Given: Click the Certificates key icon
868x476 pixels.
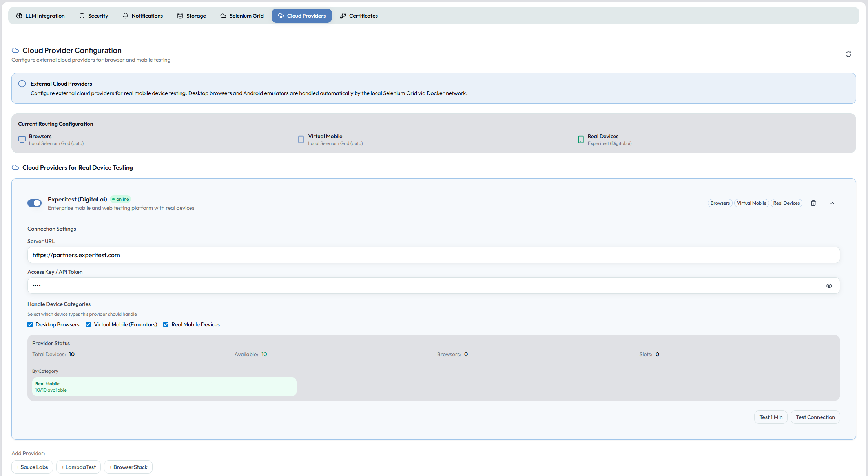Looking at the screenshot, I should 343,16.
